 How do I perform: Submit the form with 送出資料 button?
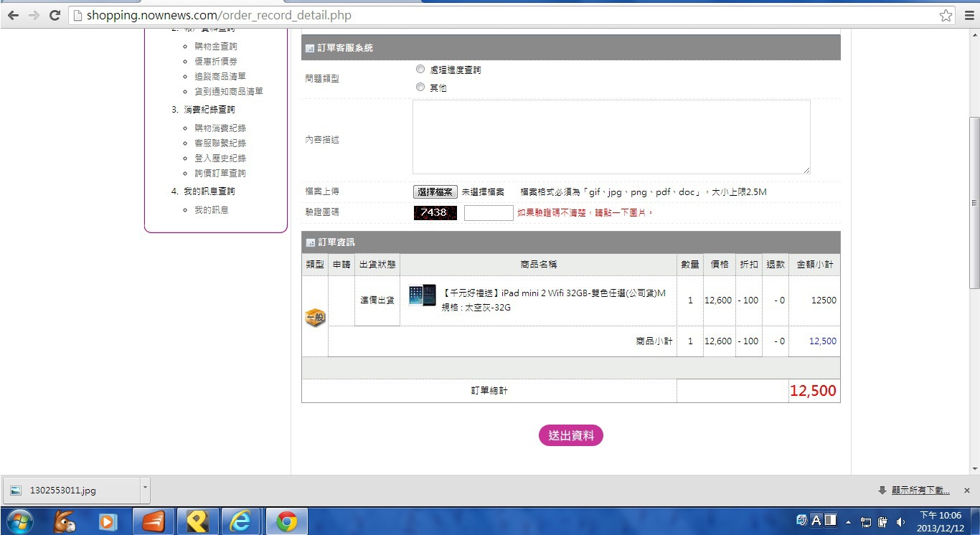coord(571,435)
